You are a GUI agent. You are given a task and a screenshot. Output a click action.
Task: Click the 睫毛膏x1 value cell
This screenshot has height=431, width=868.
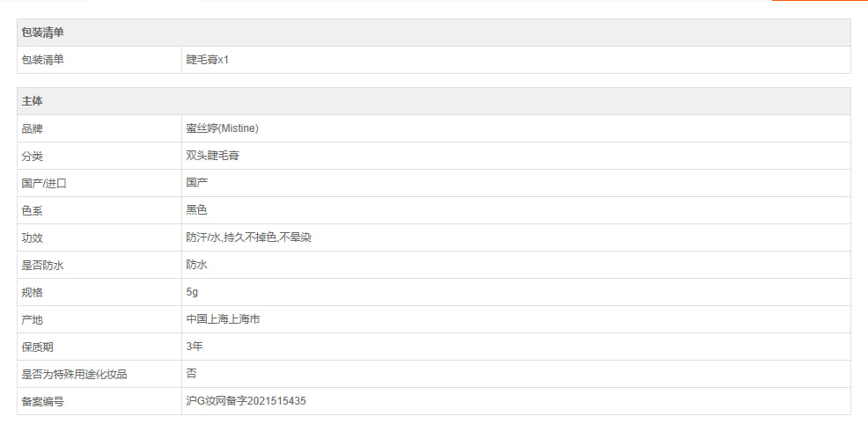(x=207, y=60)
